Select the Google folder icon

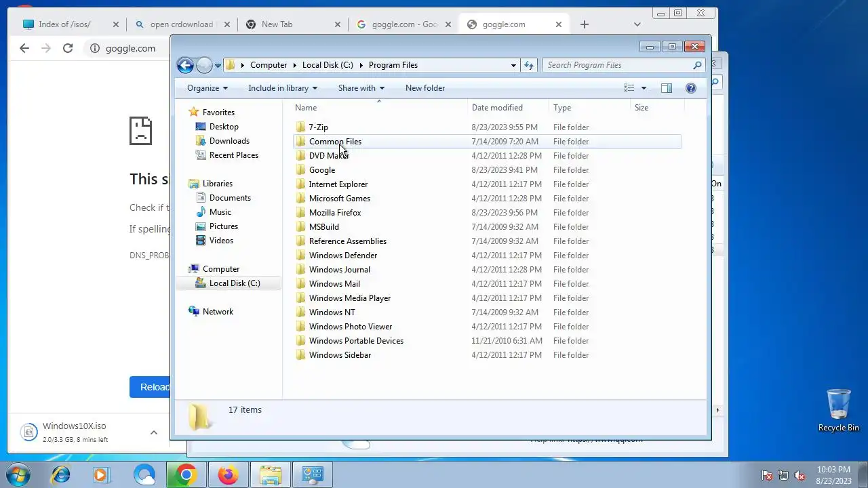click(301, 170)
